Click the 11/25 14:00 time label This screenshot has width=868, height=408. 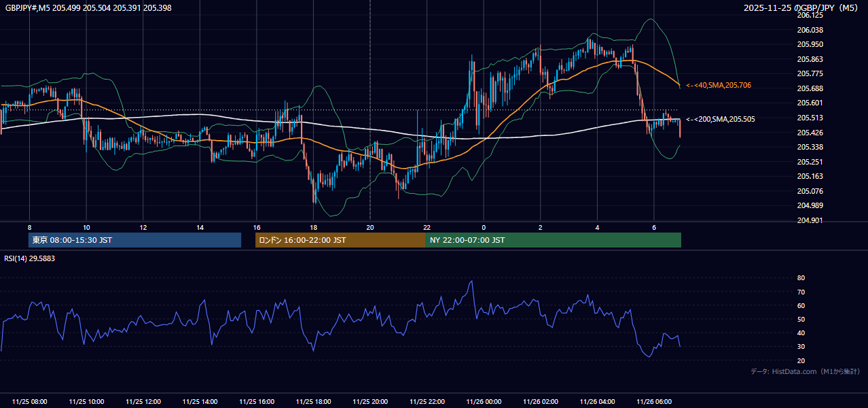200,402
